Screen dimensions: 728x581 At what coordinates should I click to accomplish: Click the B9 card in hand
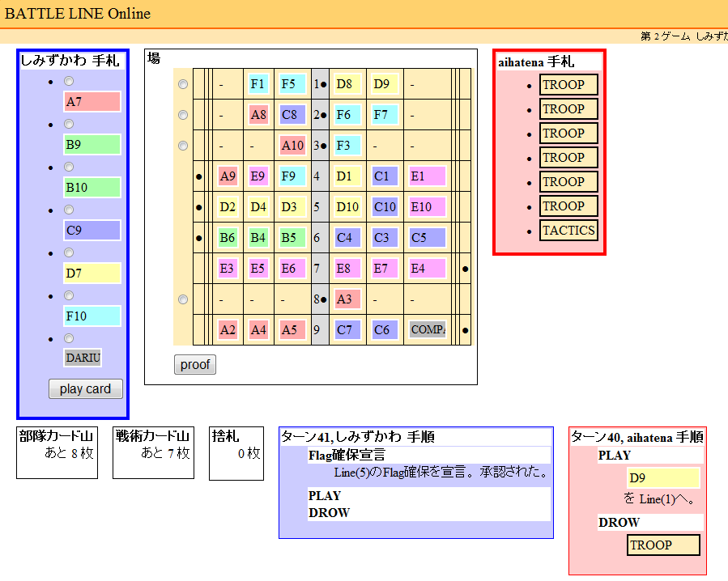tap(92, 144)
